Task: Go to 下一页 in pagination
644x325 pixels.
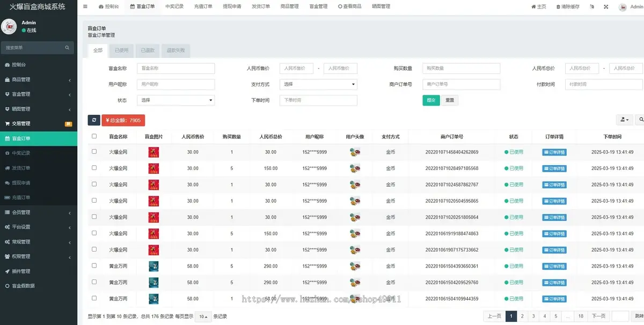Action: pos(599,316)
